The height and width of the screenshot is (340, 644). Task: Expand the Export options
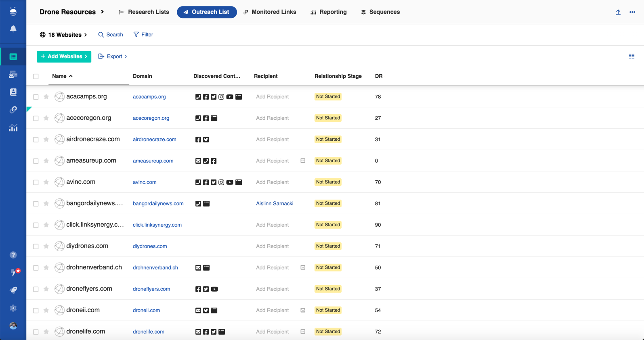[113, 56]
